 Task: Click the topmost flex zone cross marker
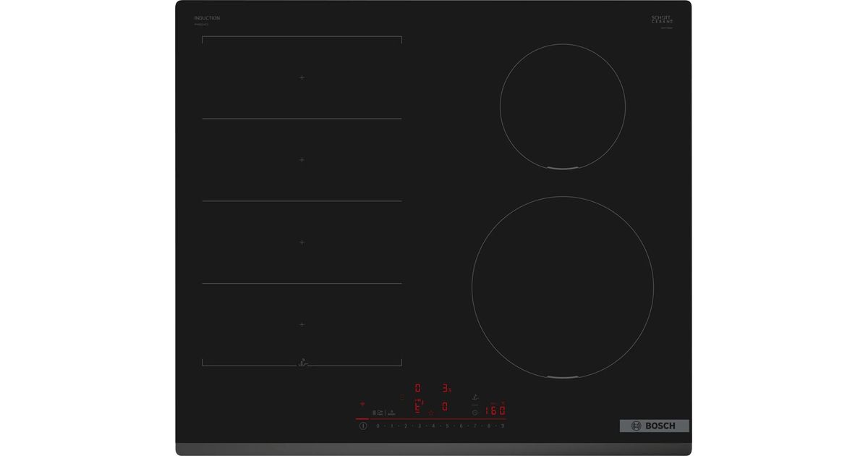tap(302, 77)
